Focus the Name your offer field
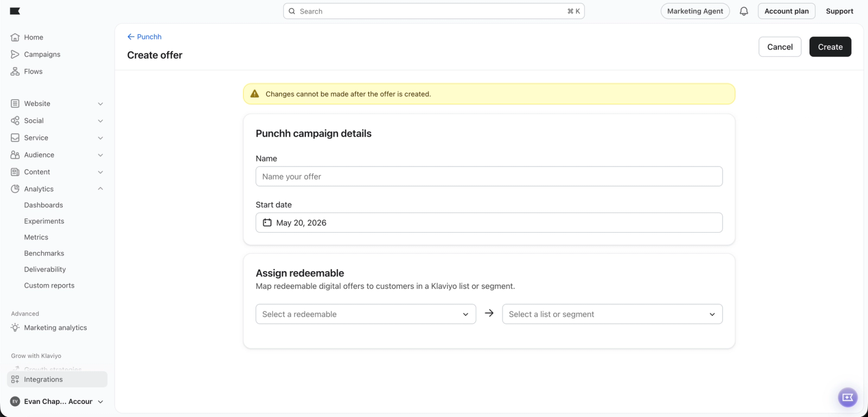868x417 pixels. pos(489,176)
